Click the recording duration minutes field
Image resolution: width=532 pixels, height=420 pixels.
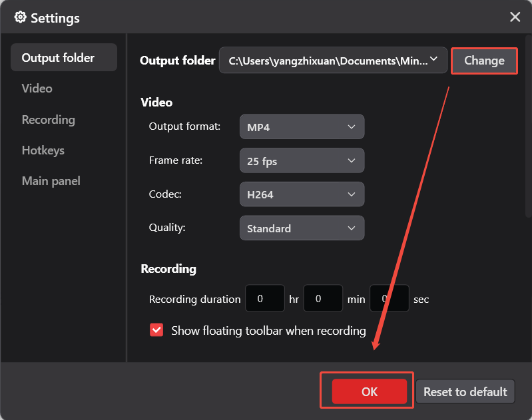[x=323, y=299]
